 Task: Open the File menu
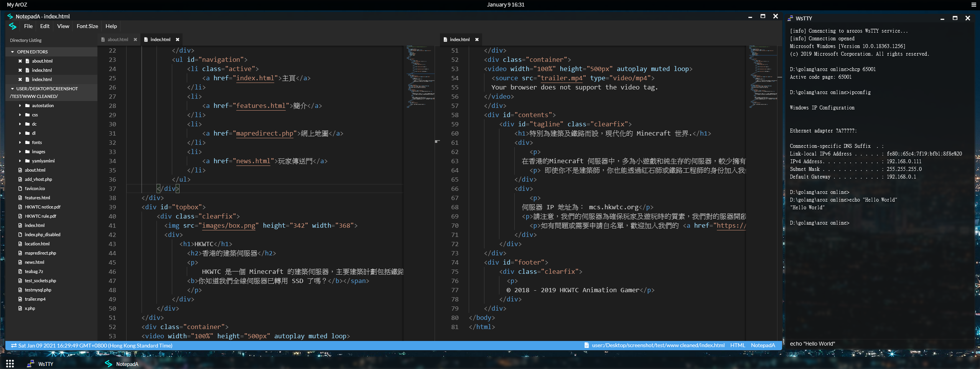(x=28, y=26)
